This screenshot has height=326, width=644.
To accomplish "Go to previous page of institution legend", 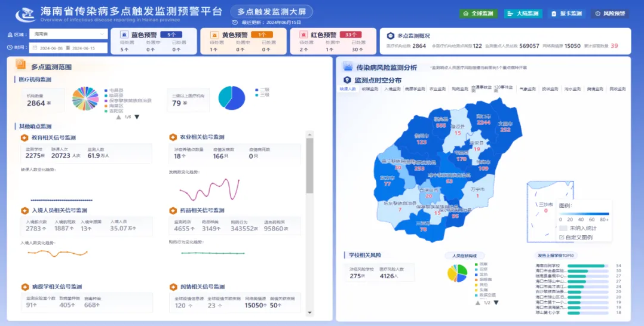I will pyautogui.click(x=119, y=117).
